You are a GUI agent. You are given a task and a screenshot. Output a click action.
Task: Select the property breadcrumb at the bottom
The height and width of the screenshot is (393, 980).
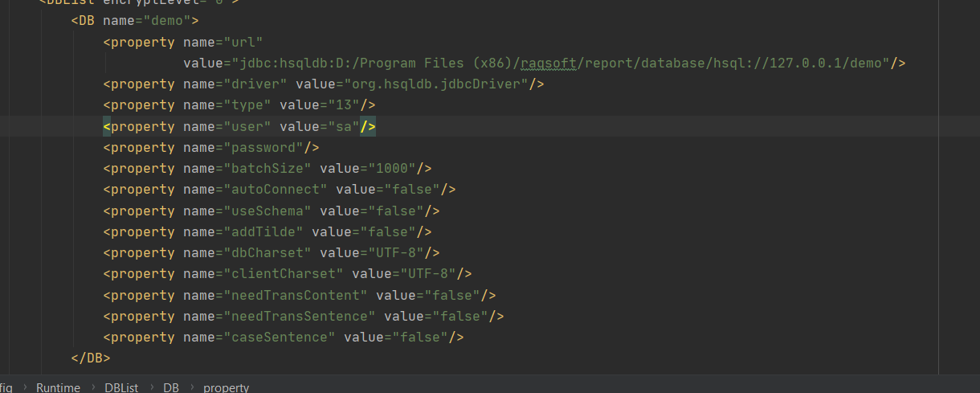[x=226, y=387]
